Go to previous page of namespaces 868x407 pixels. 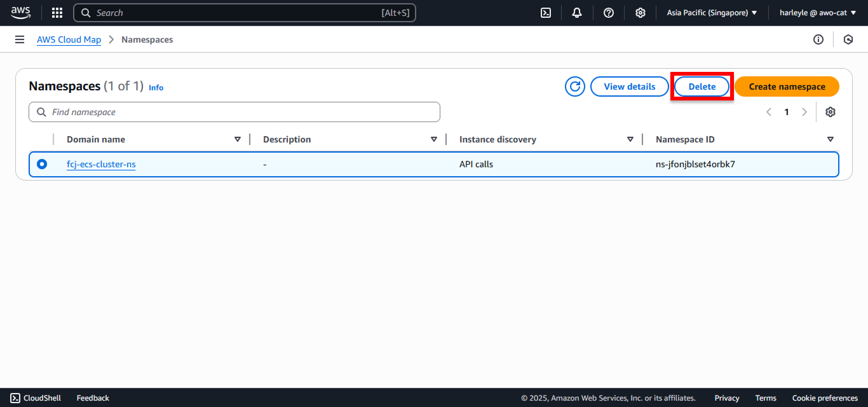click(x=769, y=112)
